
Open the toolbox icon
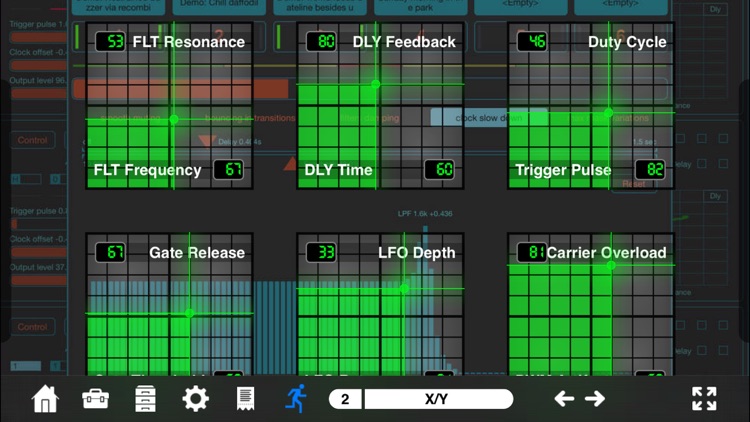point(96,399)
